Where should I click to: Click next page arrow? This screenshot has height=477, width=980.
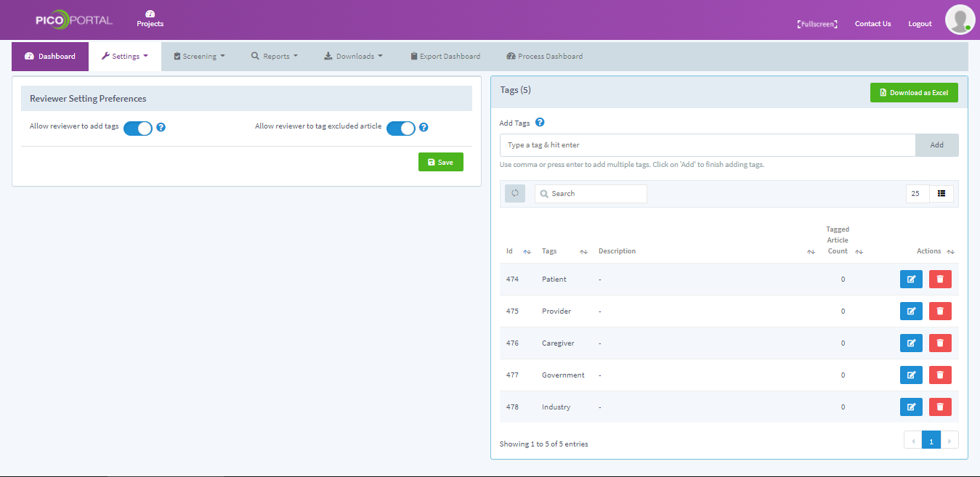click(949, 440)
